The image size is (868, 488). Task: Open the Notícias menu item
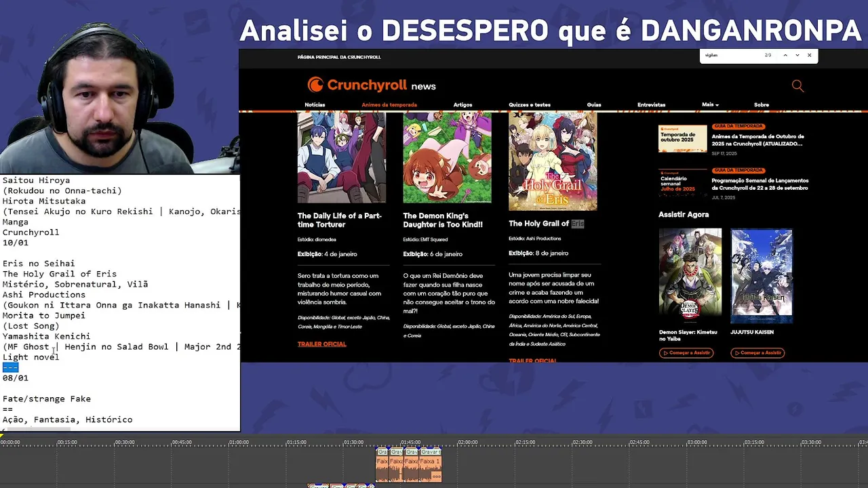[315, 105]
